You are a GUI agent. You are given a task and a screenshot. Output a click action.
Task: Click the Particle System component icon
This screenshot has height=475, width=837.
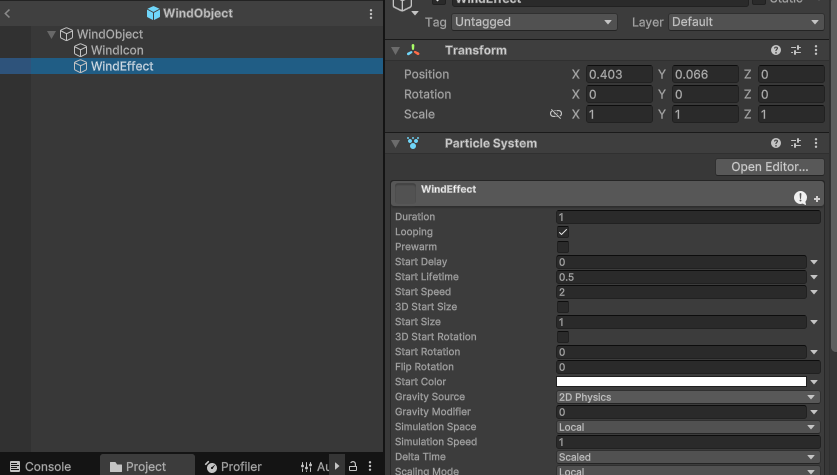click(413, 143)
